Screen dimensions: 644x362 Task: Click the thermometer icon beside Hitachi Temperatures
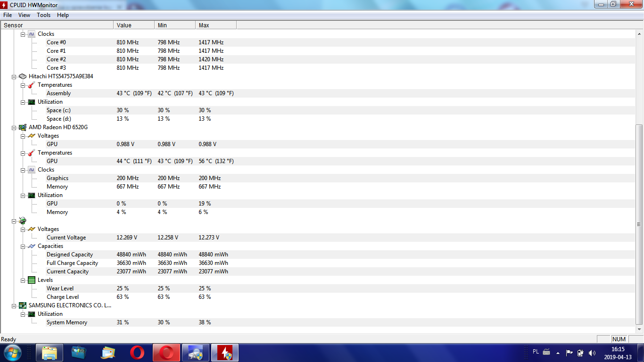click(32, 85)
